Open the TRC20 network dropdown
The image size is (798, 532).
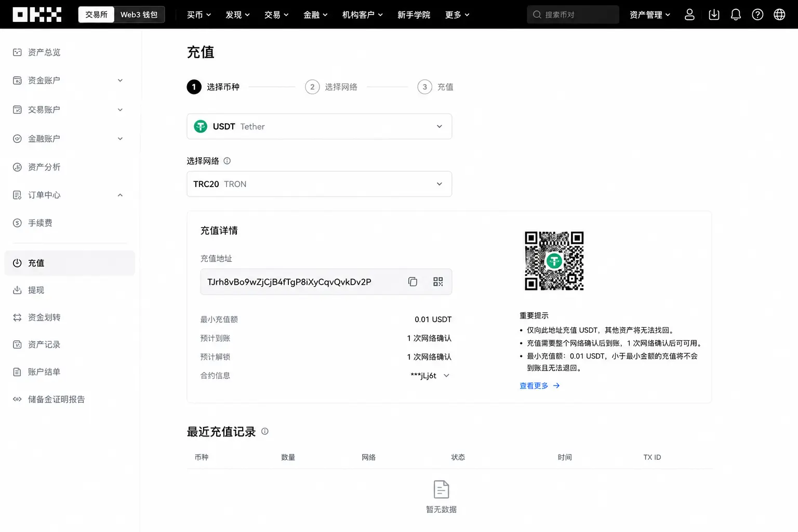pos(319,184)
